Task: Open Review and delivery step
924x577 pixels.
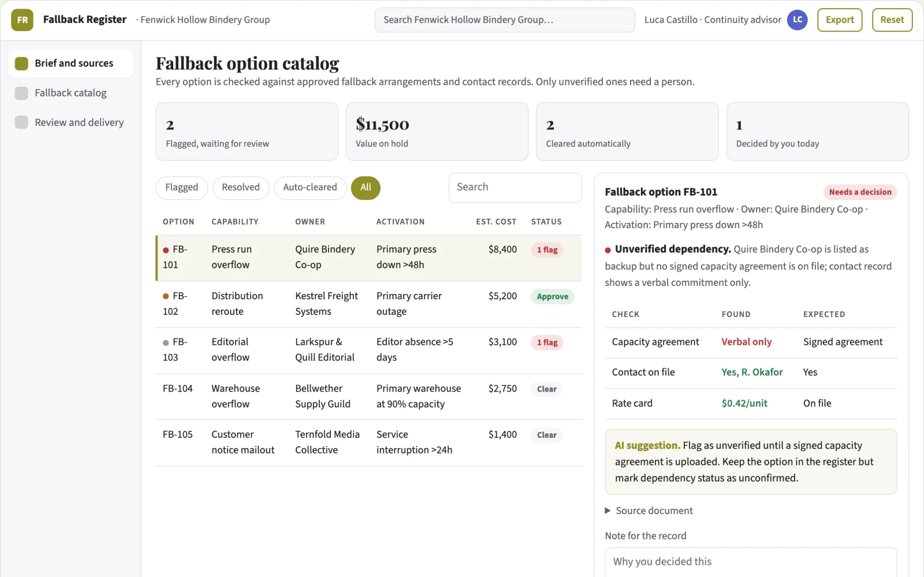Action: [70, 122]
